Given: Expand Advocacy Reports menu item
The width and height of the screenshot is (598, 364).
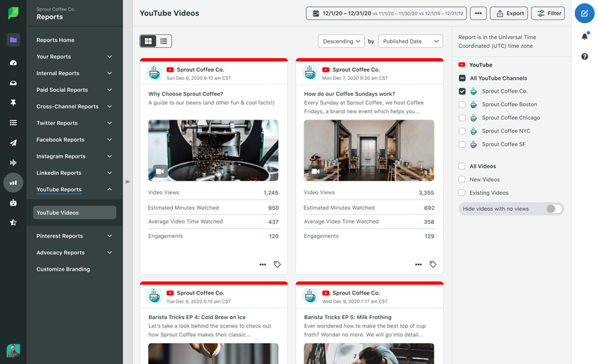Looking at the screenshot, I should coord(74,253).
